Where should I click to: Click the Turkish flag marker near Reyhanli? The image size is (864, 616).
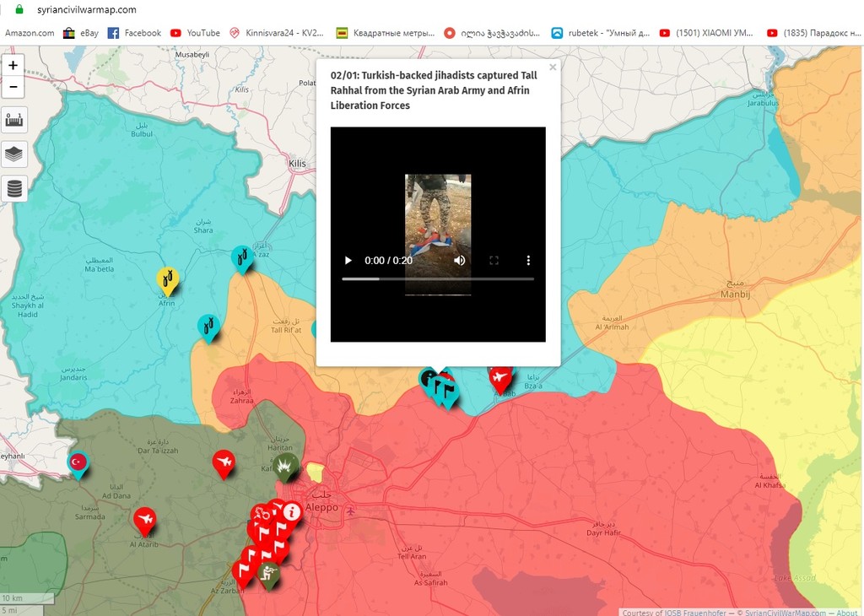[x=78, y=462]
